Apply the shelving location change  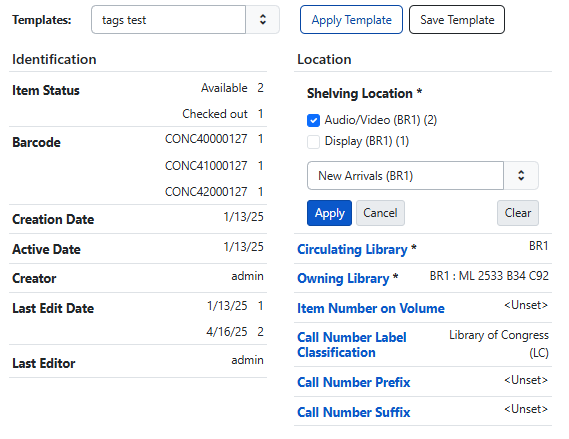pyautogui.click(x=329, y=213)
